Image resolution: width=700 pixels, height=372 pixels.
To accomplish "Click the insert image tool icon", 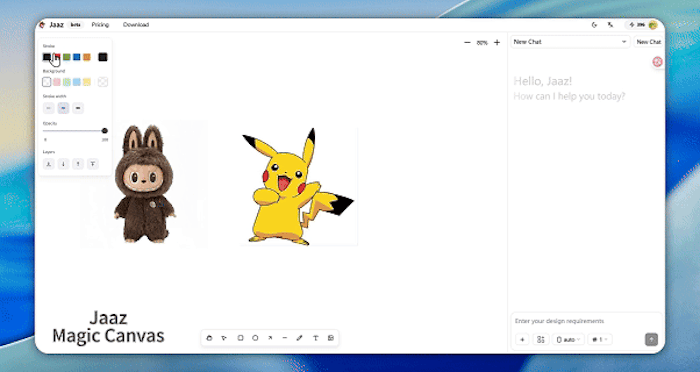I will click(x=331, y=338).
